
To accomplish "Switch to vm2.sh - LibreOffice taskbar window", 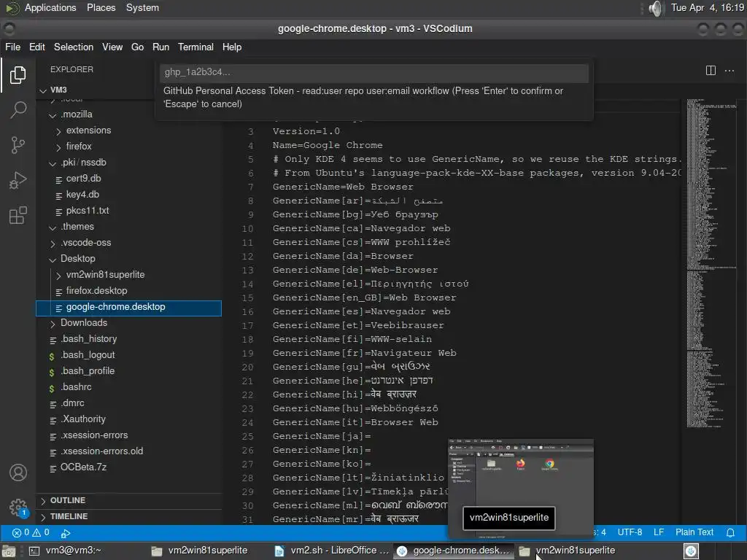I will [x=332, y=551].
